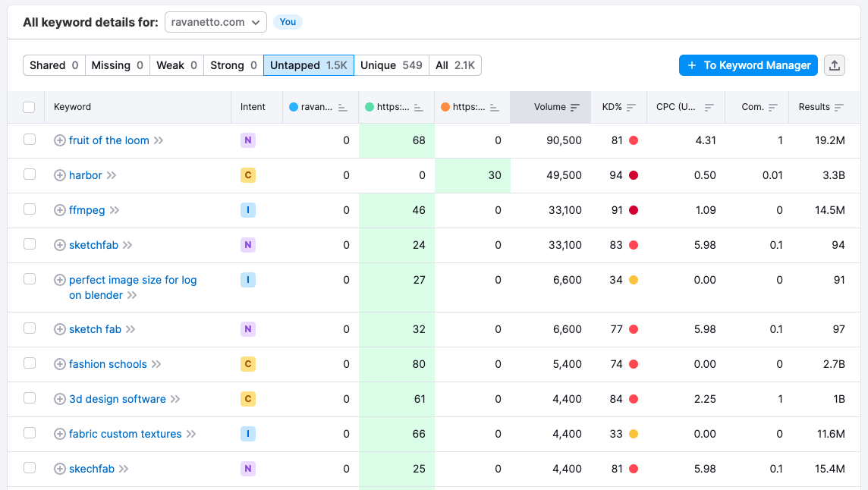Open the 'fashion schools' keyword link
The height and width of the screenshot is (490, 868).
click(x=108, y=364)
